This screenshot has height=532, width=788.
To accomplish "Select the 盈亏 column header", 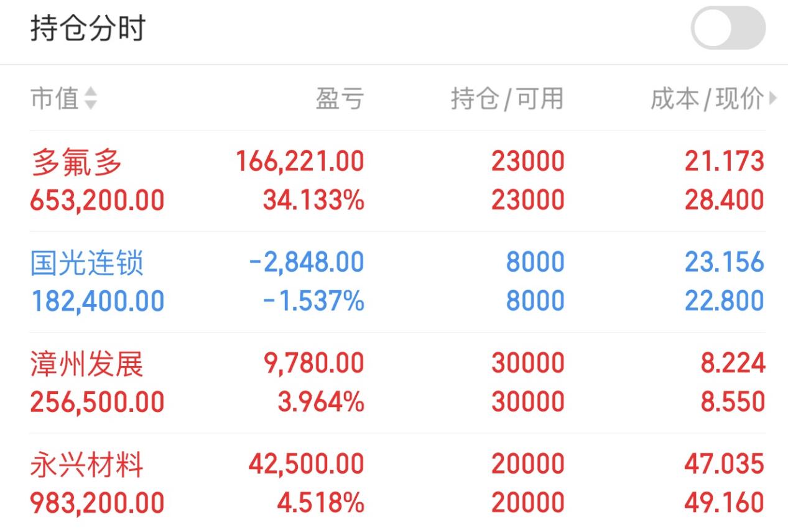I will coord(340,99).
